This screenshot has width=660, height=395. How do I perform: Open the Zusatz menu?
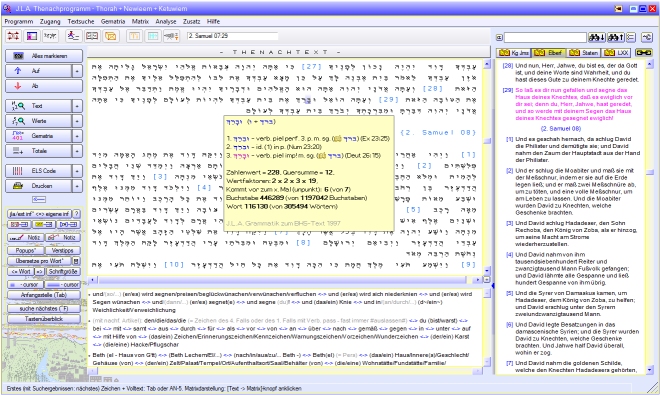(x=192, y=21)
